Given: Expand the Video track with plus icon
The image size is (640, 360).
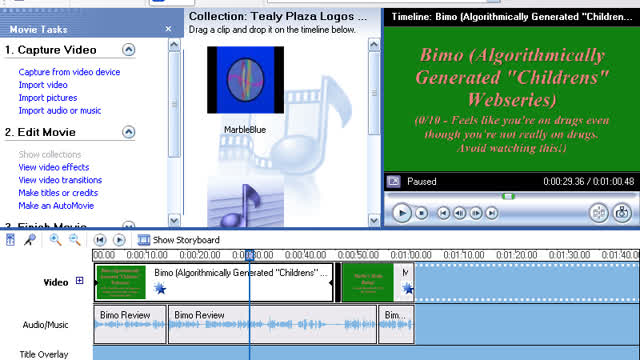Looking at the screenshot, I should click(80, 280).
